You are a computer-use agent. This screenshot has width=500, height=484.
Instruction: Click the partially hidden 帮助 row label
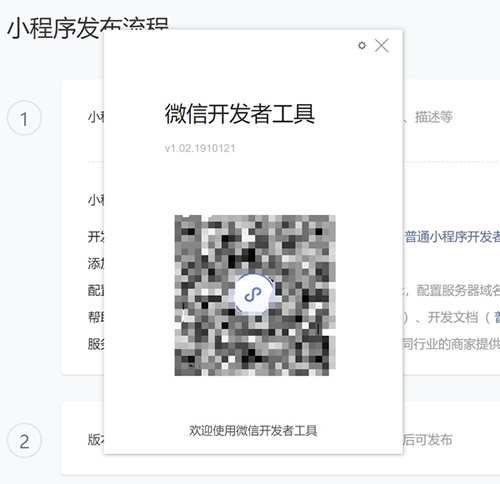coord(96,317)
